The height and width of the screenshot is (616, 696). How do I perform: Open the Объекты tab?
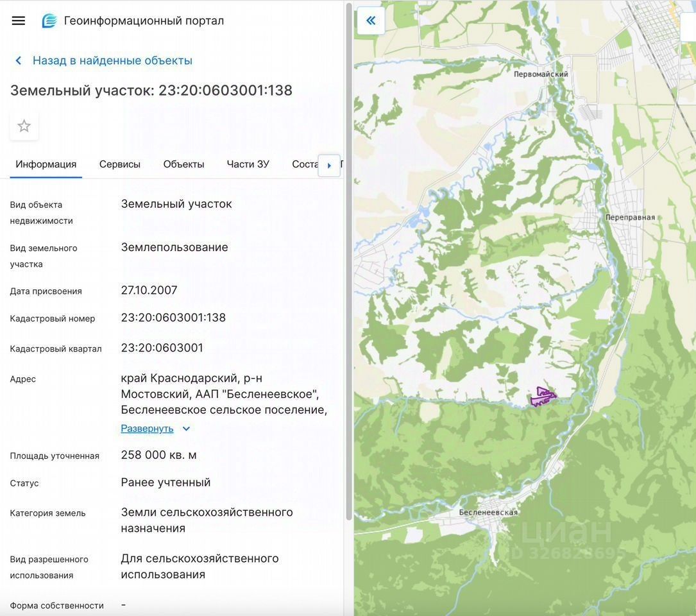pos(183,164)
